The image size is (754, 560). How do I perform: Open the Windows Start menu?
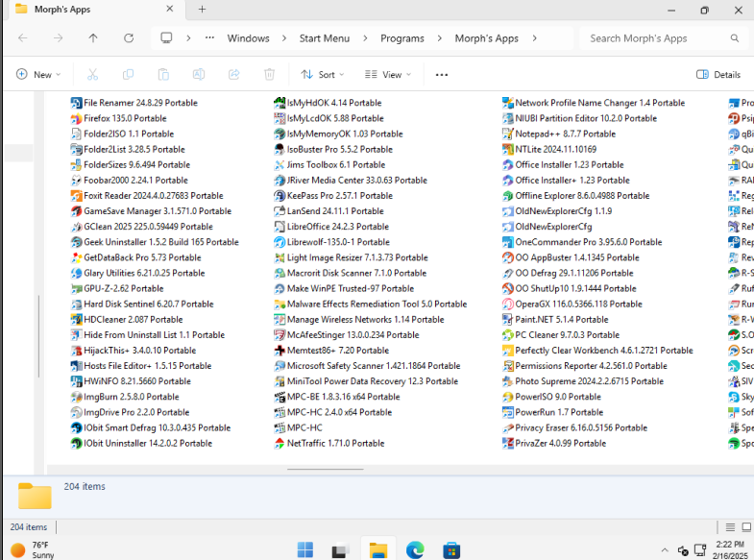point(304,549)
